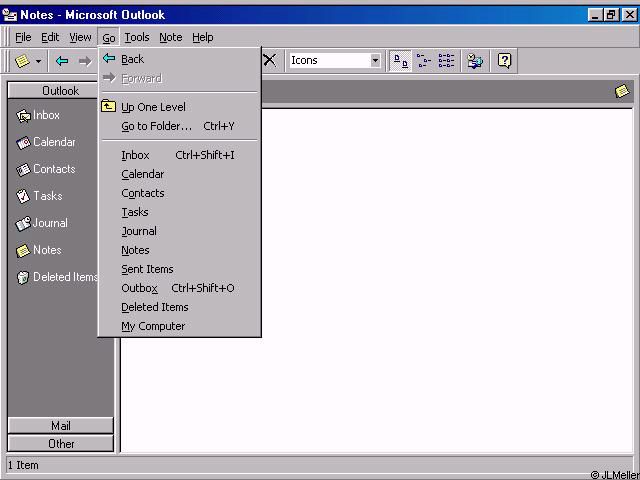Choose Journal in the Go menu
The height and width of the screenshot is (480, 640).
coord(179,231)
